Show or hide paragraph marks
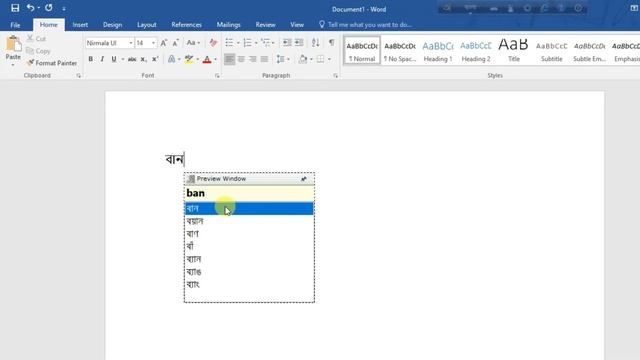The width and height of the screenshot is (640, 360). [331, 43]
